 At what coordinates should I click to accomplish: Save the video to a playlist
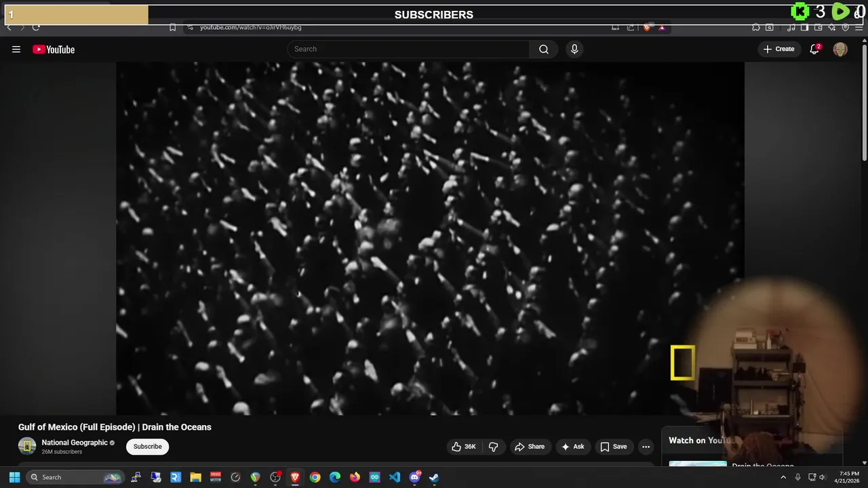614,447
